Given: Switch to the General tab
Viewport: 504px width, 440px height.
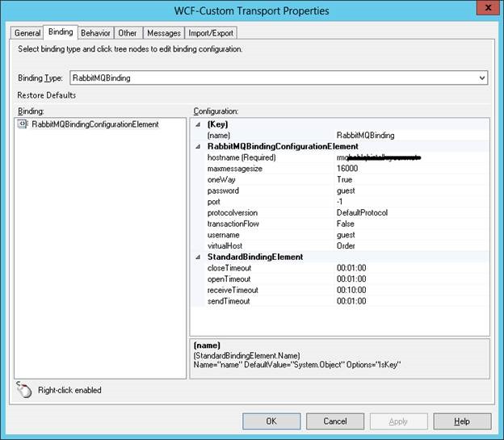Looking at the screenshot, I should click(27, 33).
